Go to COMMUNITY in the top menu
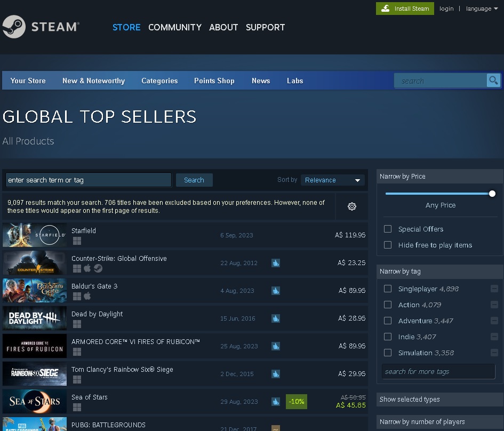Image resolution: width=504 pixels, height=431 pixels. tap(175, 27)
